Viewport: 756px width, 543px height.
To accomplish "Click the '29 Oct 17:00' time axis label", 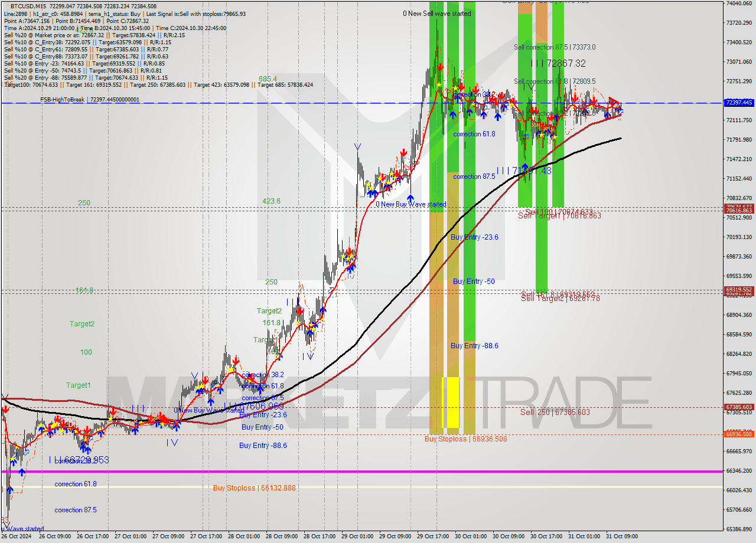I will tap(433, 537).
